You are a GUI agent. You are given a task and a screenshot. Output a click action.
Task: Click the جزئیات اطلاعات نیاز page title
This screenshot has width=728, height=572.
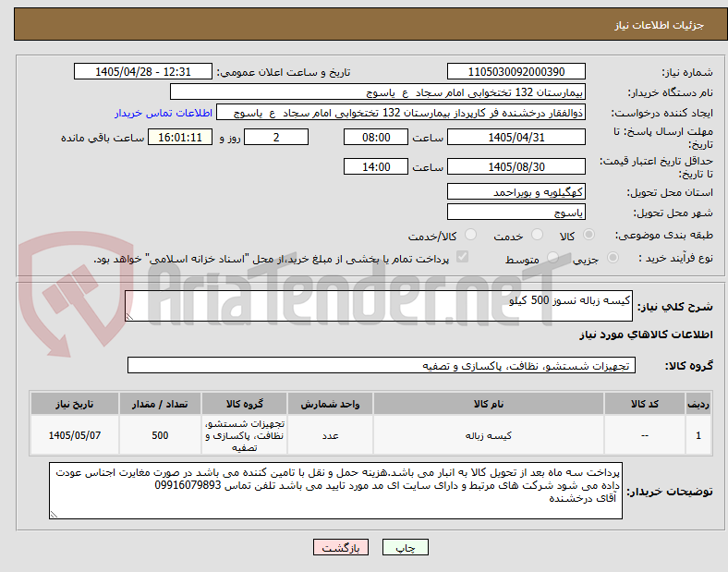coord(660,25)
